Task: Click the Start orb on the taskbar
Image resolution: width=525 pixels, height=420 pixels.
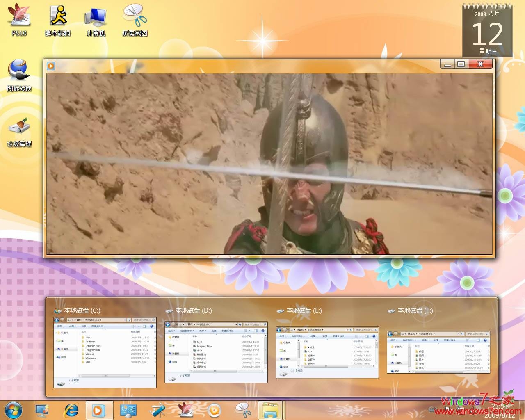Action: click(14, 409)
